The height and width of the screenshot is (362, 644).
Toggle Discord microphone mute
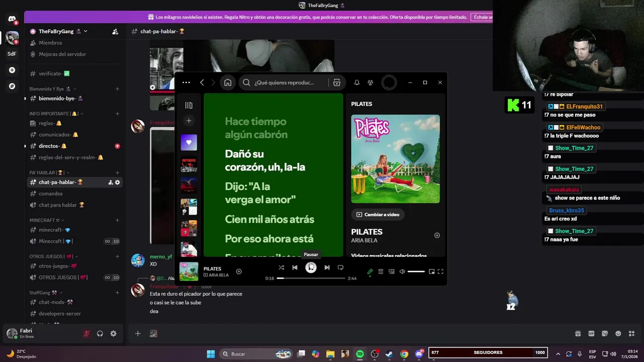87,333
